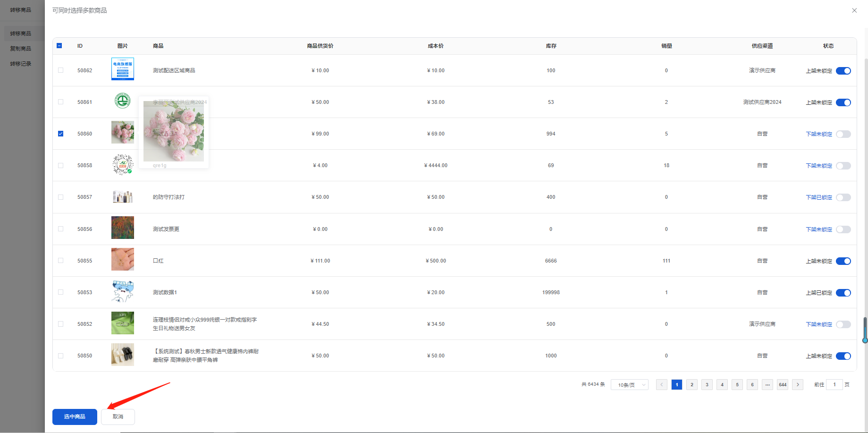Open the bottles thumbnail of product 50857
Image resolution: width=868 pixels, height=433 pixels.
coord(123,196)
